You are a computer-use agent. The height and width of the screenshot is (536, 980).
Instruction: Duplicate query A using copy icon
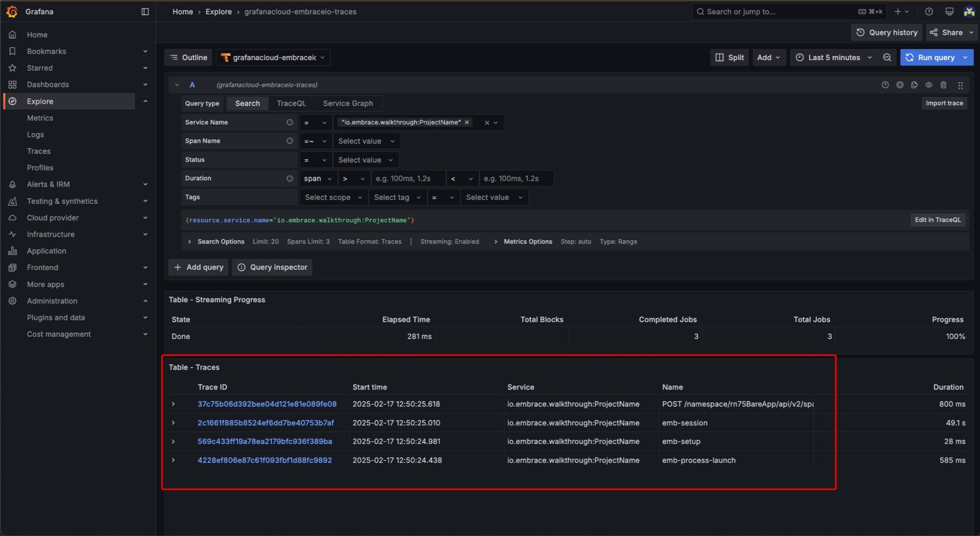914,85
